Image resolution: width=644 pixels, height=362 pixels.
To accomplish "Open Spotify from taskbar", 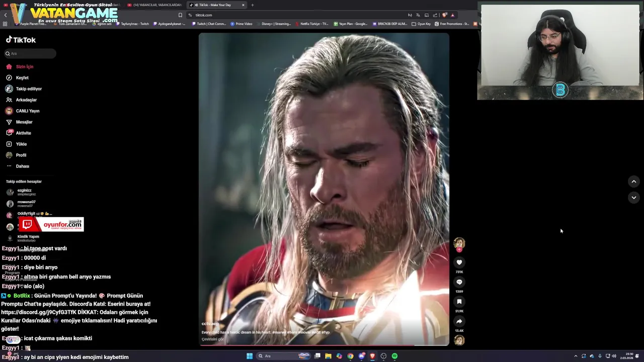I will click(x=394, y=356).
